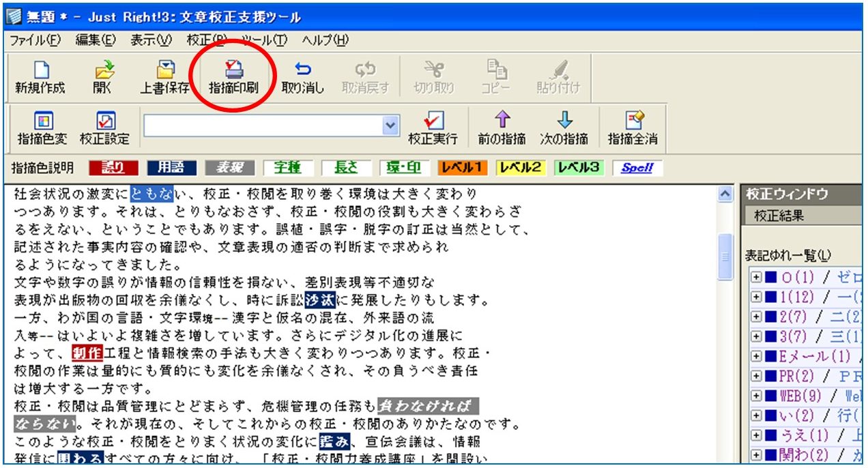Screen dimensions: 868x468
Task: Click inside the proofreading settings combo box field
Action: coord(263,126)
